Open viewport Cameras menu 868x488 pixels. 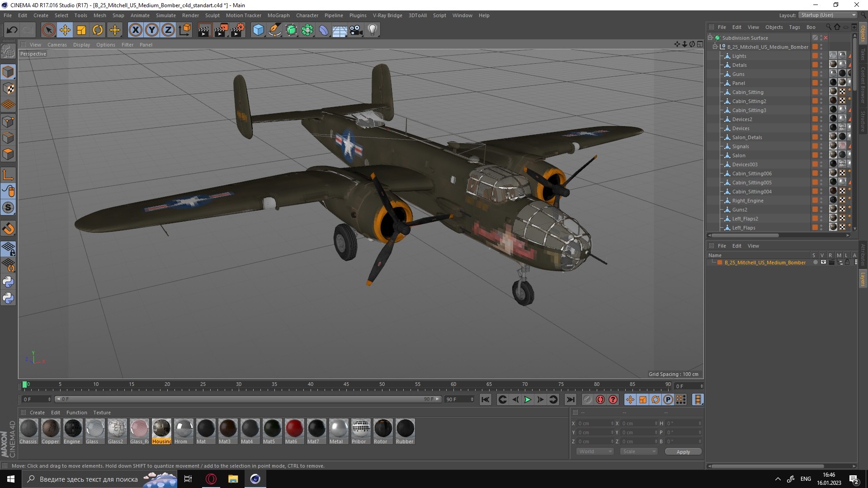pos(57,45)
